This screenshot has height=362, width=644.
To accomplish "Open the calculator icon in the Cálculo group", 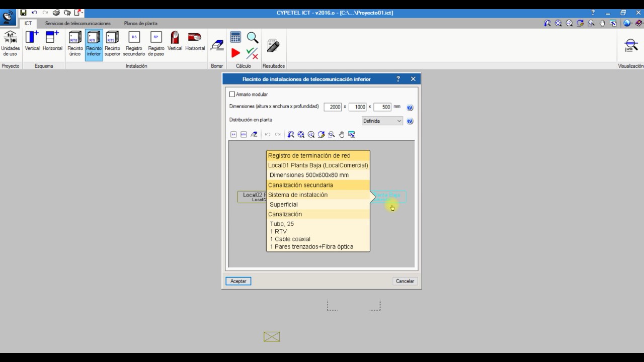I will click(x=235, y=37).
